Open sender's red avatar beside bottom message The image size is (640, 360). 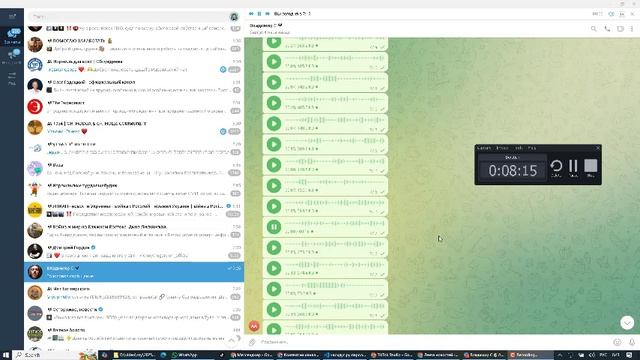254,326
